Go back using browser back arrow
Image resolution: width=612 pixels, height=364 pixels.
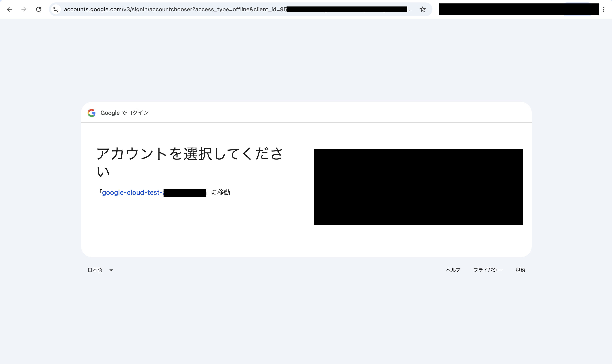9,9
